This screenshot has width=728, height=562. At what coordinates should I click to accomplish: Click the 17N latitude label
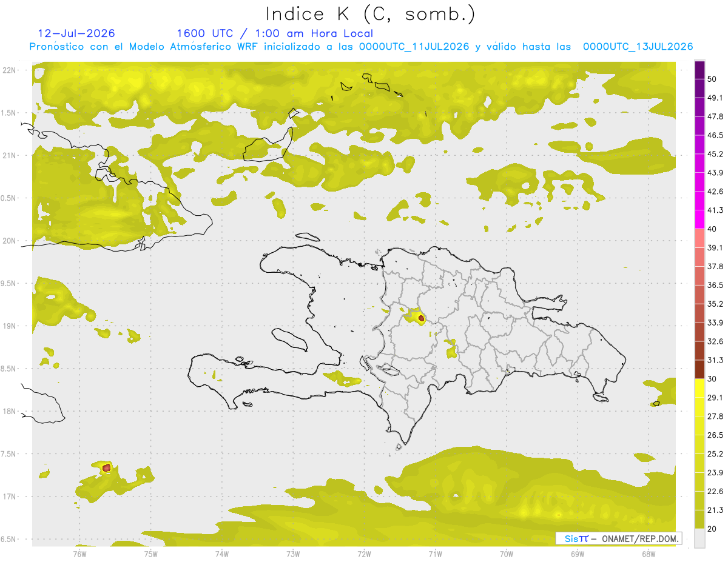click(9, 497)
